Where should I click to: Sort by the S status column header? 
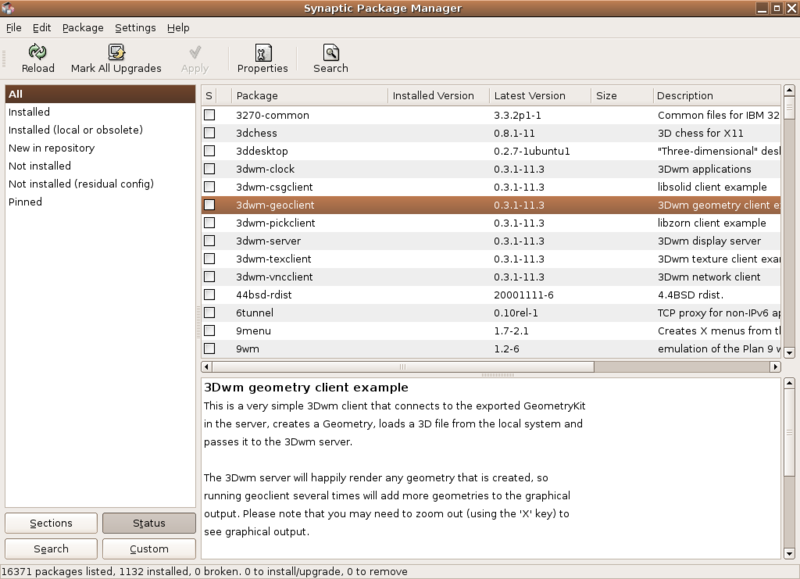coord(209,95)
